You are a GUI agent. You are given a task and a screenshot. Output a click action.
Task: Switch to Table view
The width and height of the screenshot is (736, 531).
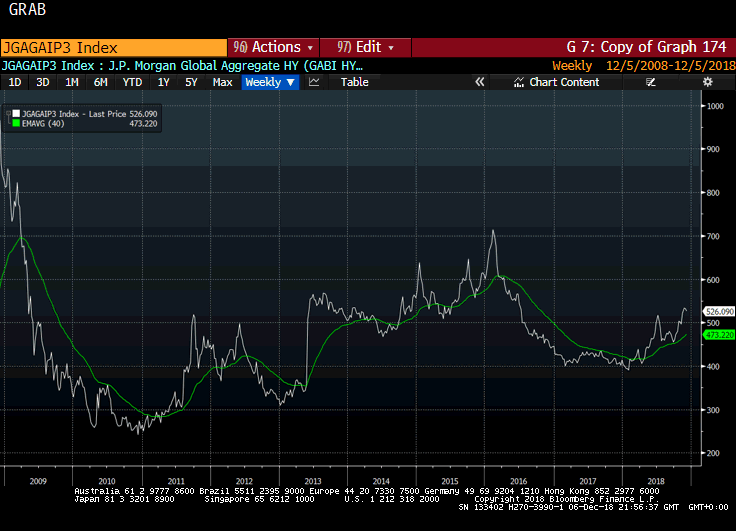click(354, 82)
